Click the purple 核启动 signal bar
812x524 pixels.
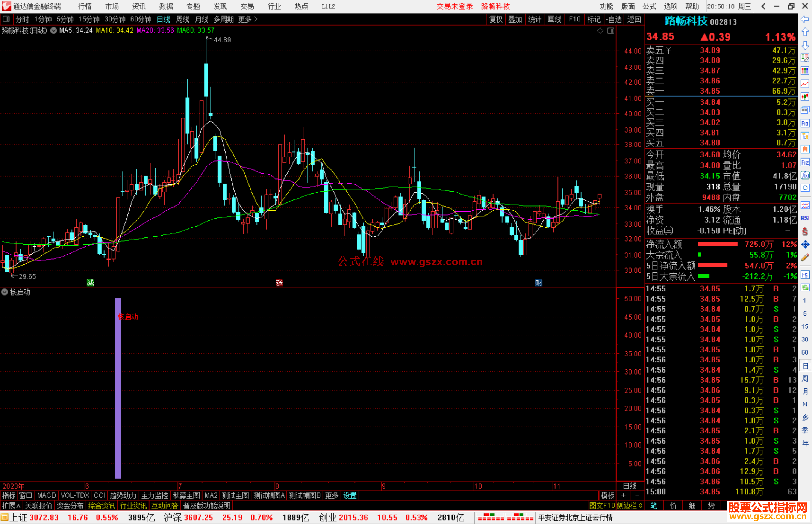[118, 388]
